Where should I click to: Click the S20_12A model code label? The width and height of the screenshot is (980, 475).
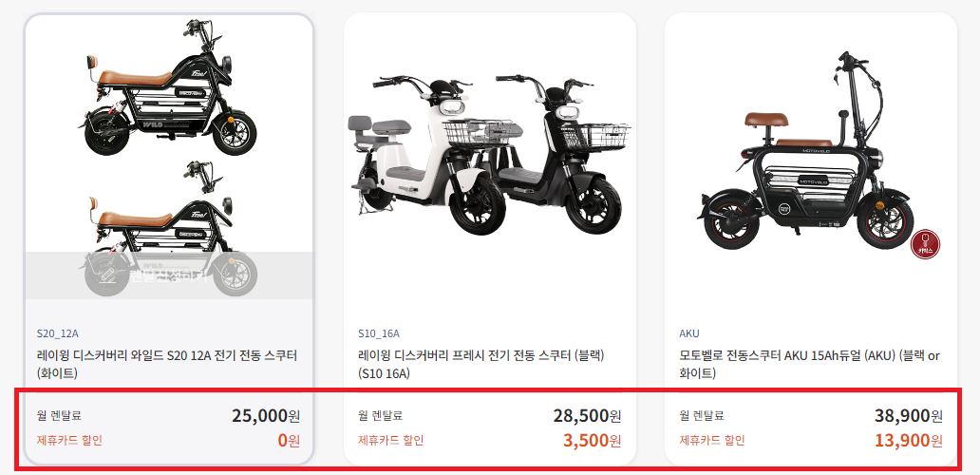point(58,333)
